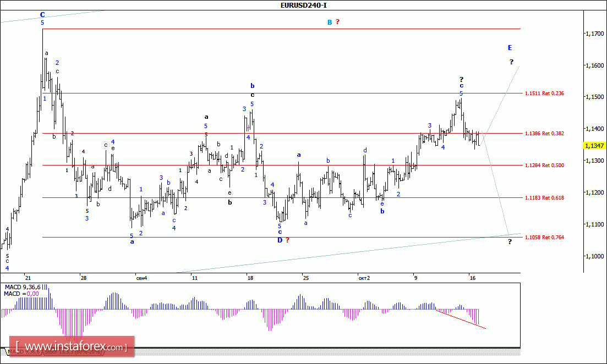
Task: Click the 25 date on time axis
Action: pyautogui.click(x=306, y=278)
